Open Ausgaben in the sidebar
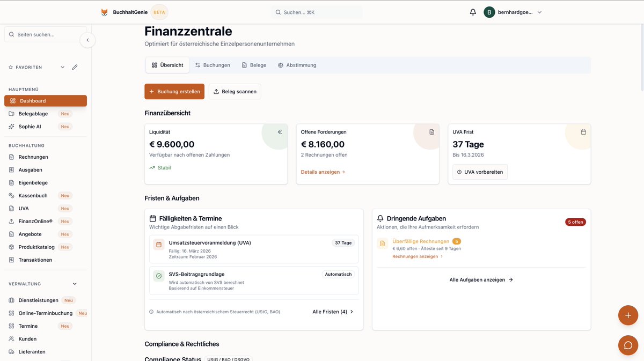Screen dimensions: 644x361 pos(46,170)
